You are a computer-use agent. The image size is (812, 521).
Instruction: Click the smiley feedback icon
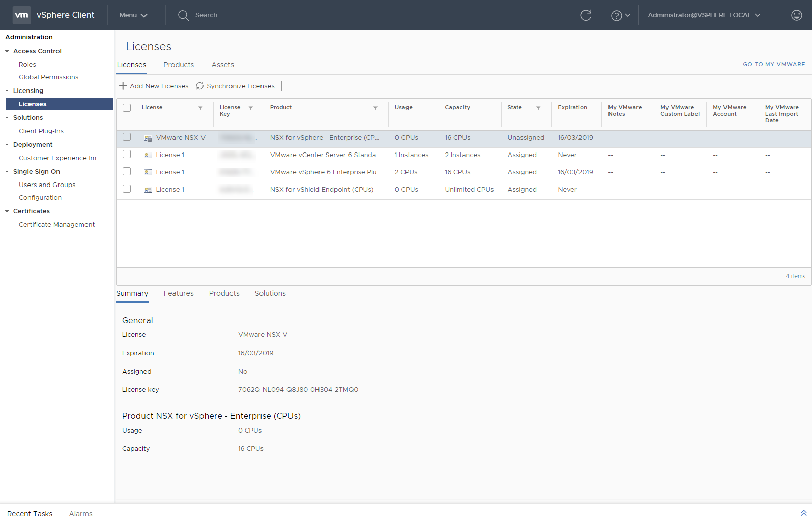[796, 15]
